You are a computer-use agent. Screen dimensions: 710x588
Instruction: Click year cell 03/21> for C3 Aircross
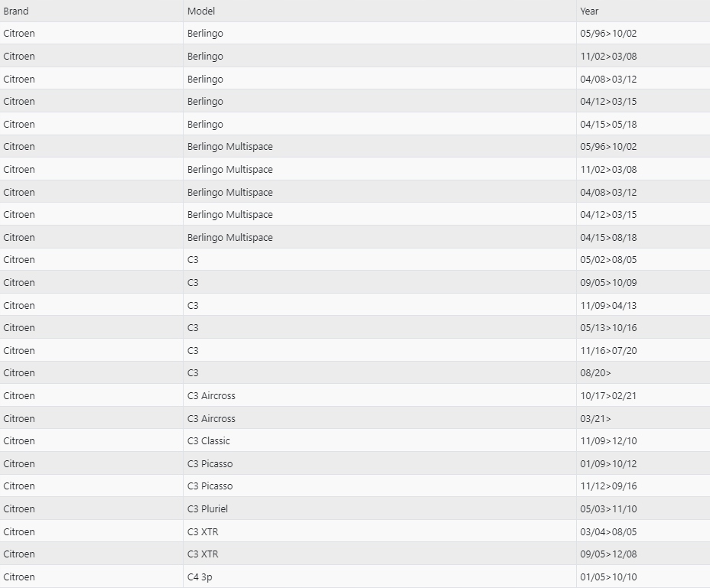(596, 419)
